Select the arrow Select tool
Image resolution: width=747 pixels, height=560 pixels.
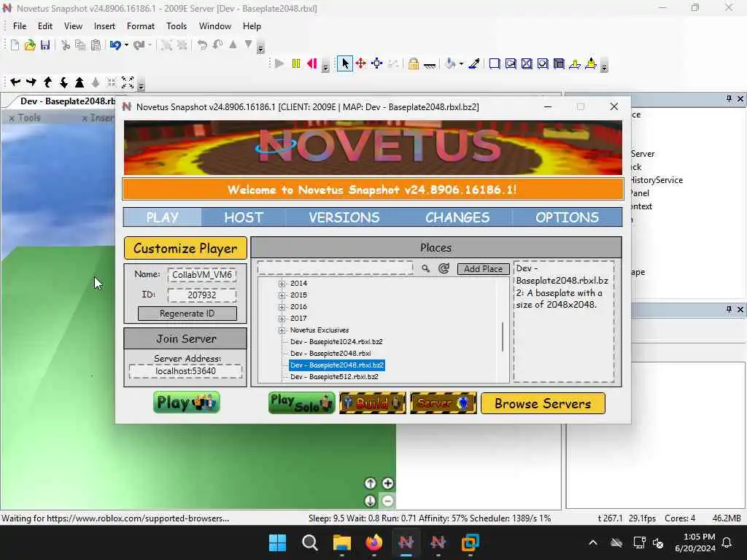(345, 64)
